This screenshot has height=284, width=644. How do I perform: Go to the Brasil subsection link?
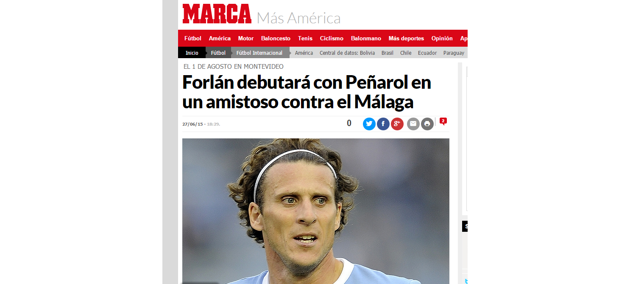388,53
